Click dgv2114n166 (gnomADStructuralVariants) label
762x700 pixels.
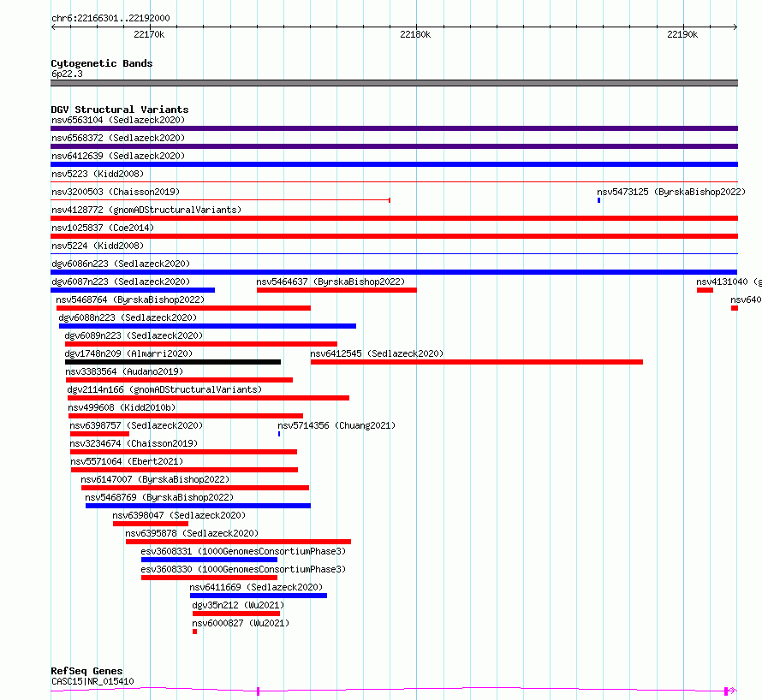coord(164,389)
